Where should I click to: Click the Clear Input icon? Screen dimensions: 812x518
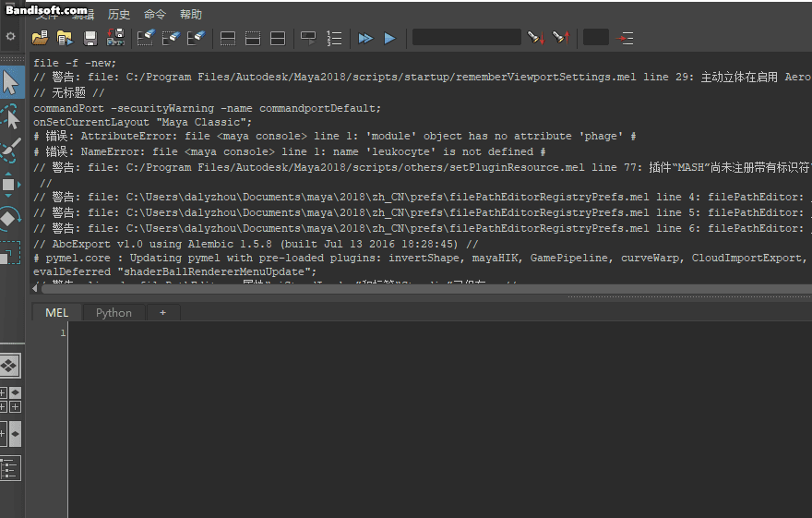coord(171,38)
